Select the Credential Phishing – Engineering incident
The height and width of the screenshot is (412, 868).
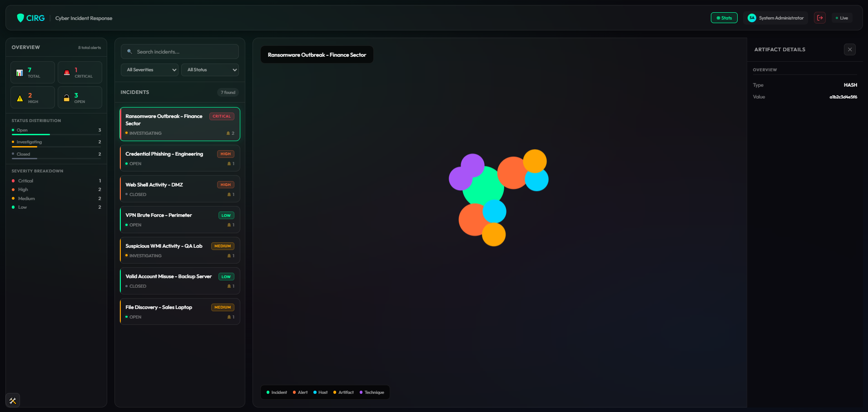tap(179, 158)
